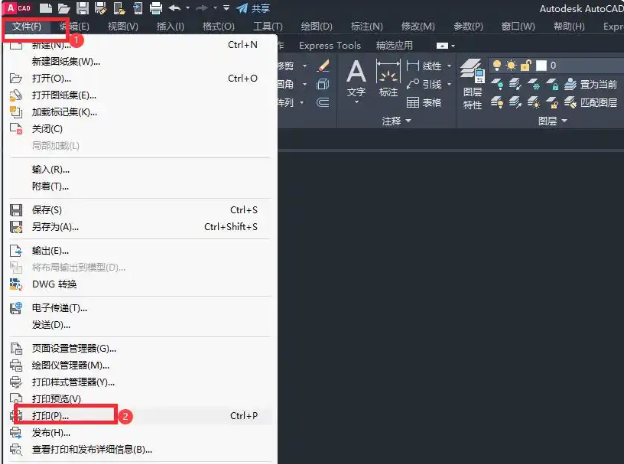Toggle the layer freeze sun icon
This screenshot has width=624, height=464.
[511, 65]
